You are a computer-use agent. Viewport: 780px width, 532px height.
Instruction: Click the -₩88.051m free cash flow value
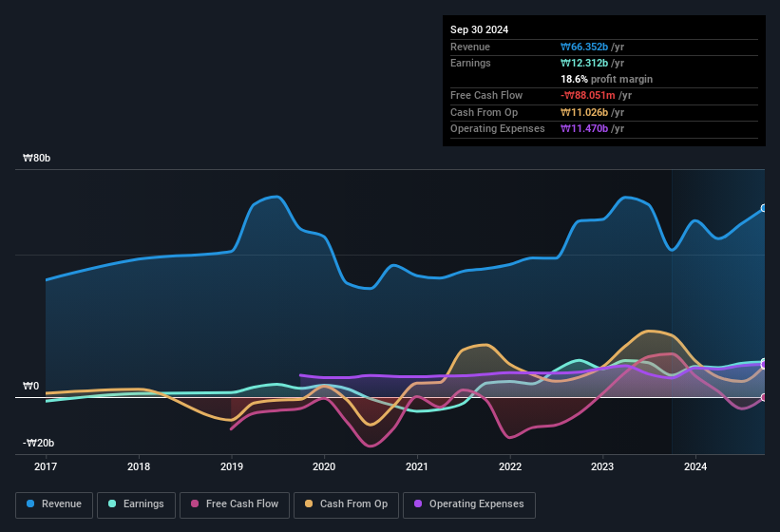(587, 95)
